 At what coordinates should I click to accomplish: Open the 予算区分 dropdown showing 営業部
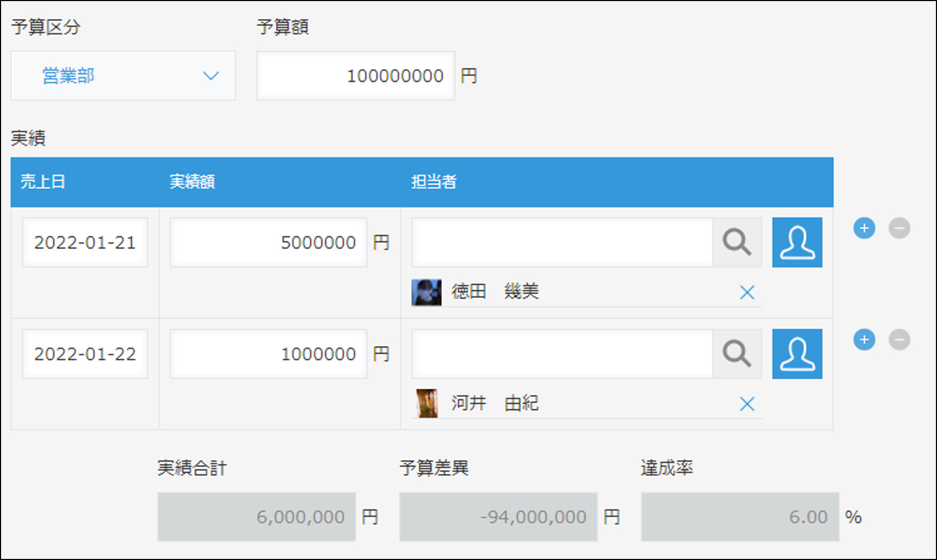(x=123, y=76)
